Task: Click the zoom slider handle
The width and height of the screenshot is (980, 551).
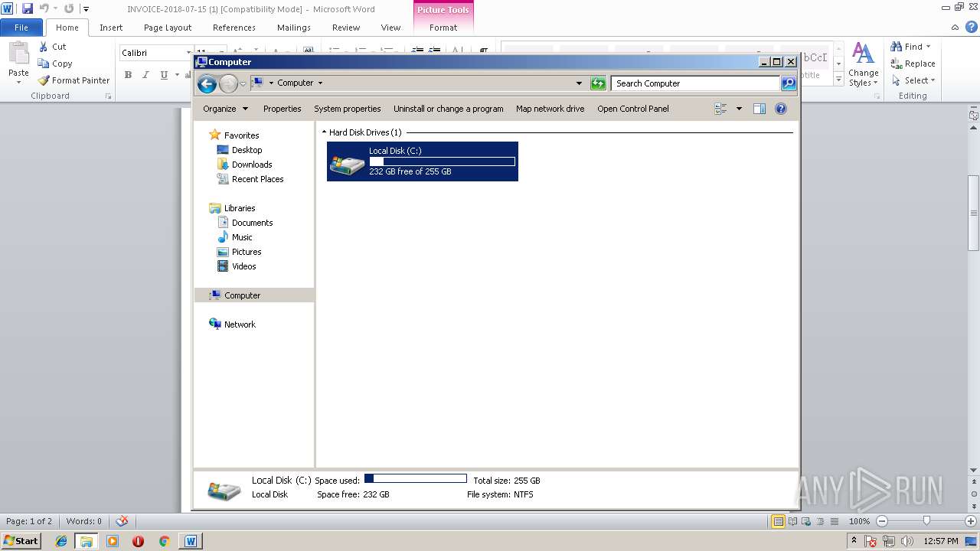Action: [926, 521]
